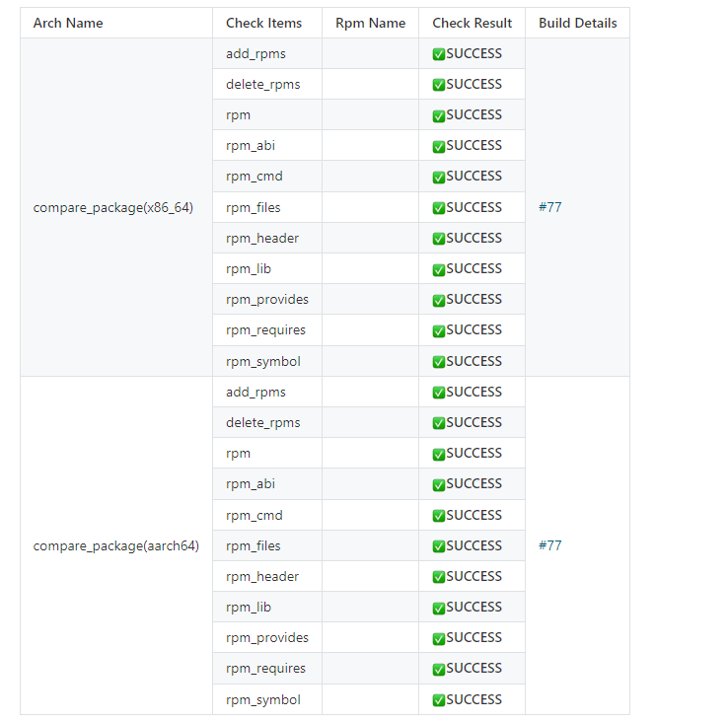Click green checkmark icon in aarch64 rpm_provides row
728x721 pixels.
pos(439,638)
